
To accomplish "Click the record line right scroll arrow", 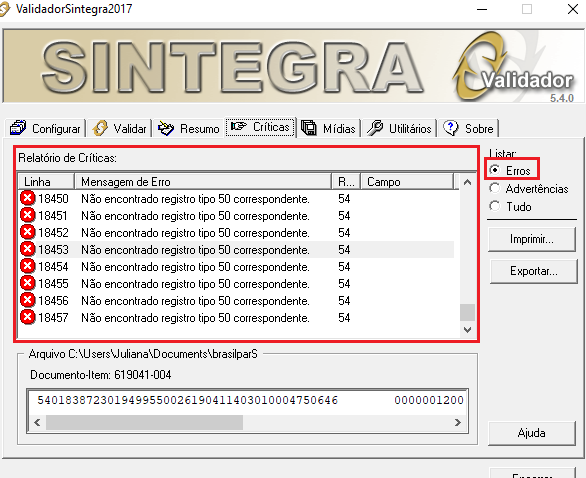I will [x=458, y=423].
